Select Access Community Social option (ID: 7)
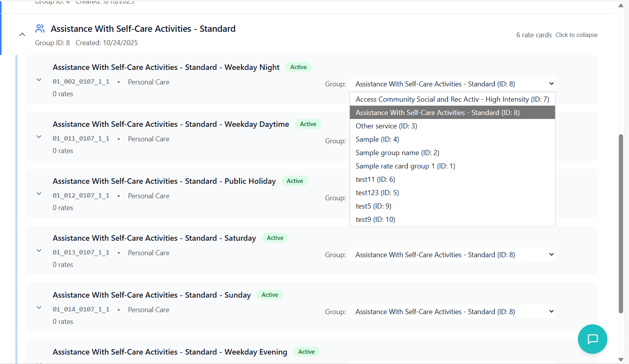The height and width of the screenshot is (364, 629). point(452,99)
